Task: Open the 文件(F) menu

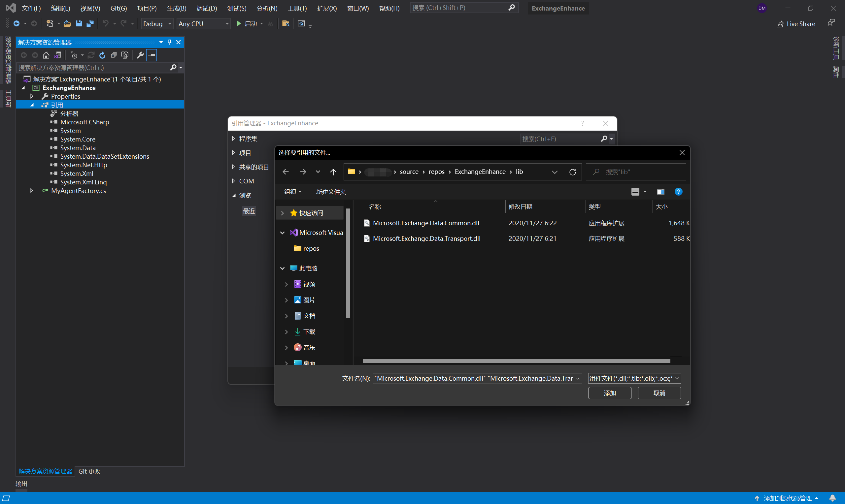Action: coord(31,8)
